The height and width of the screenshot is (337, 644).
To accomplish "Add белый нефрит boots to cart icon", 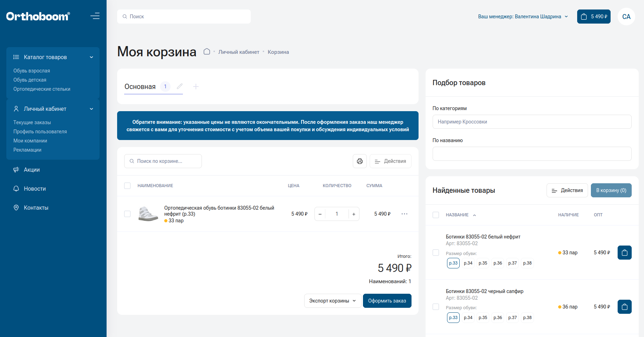I will click(624, 253).
